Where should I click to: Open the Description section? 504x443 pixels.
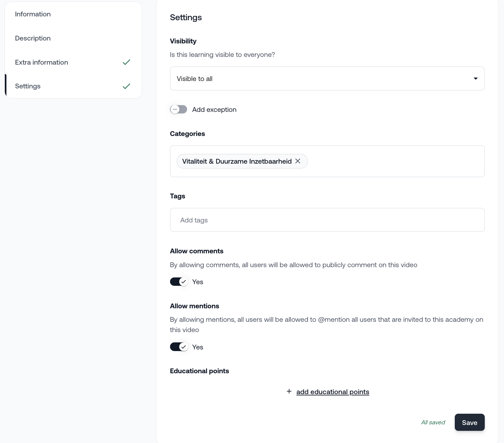[33, 38]
